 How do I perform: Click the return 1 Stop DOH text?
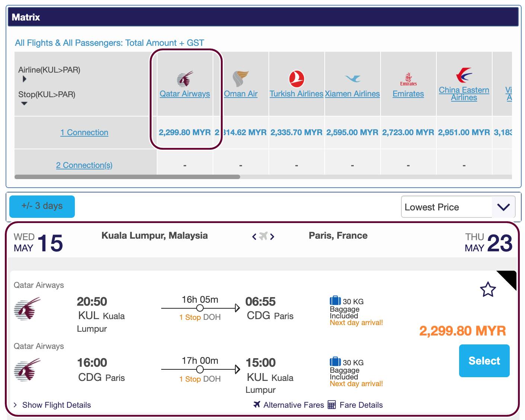point(200,379)
